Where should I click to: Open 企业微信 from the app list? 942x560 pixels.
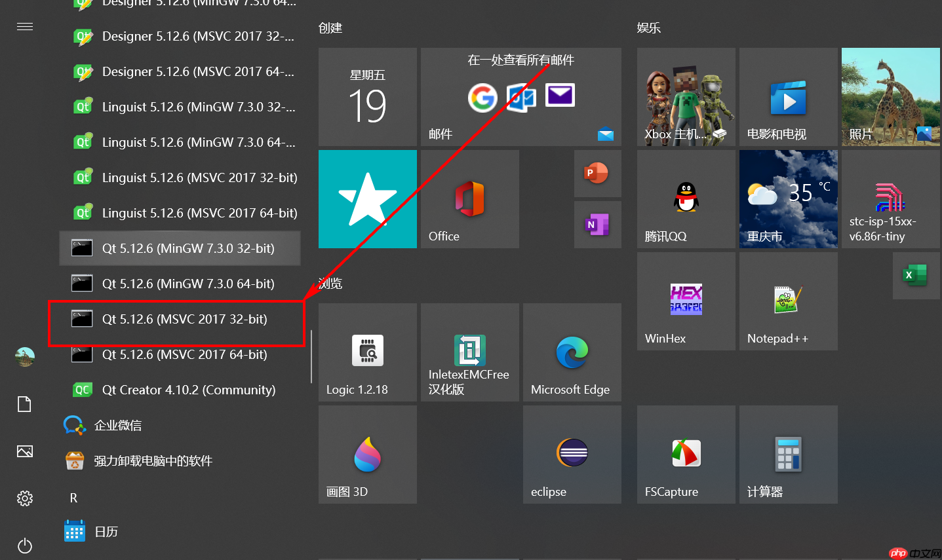[180, 425]
